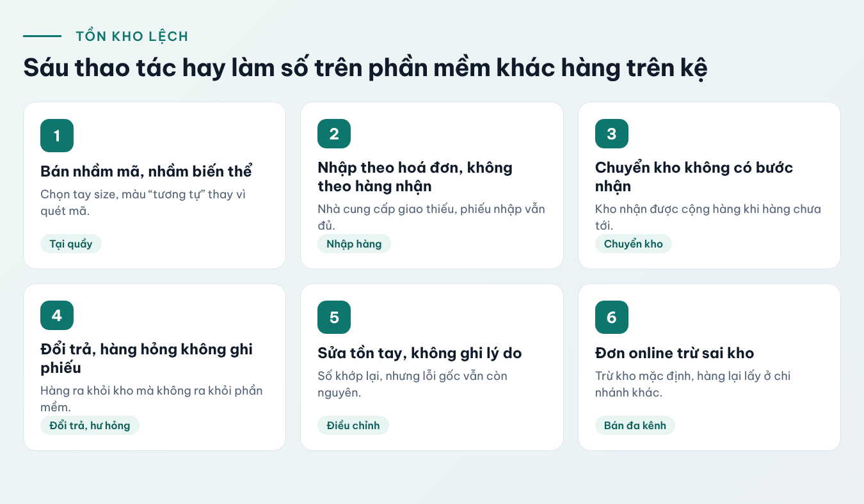Screen dimensions: 864x504
Task: Click the number 5 badge
Action: (x=334, y=317)
